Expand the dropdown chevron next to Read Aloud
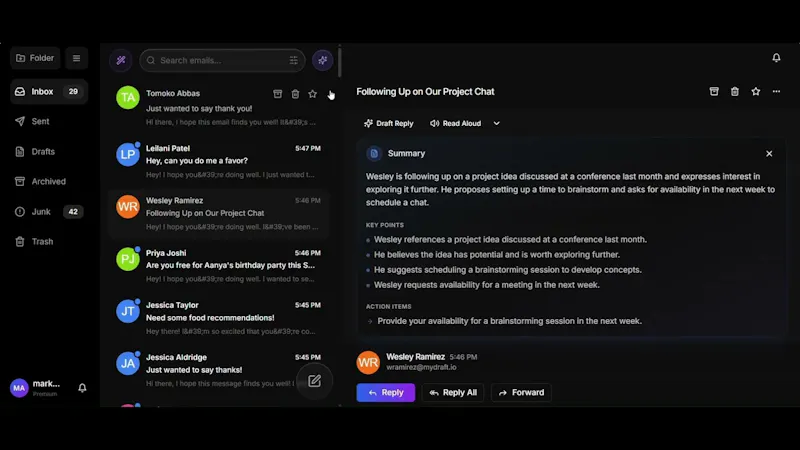 496,123
